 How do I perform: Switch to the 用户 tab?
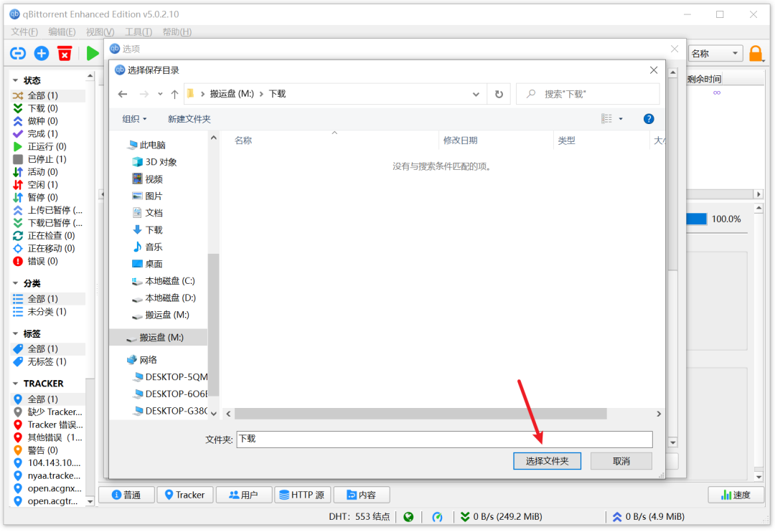tap(244, 495)
